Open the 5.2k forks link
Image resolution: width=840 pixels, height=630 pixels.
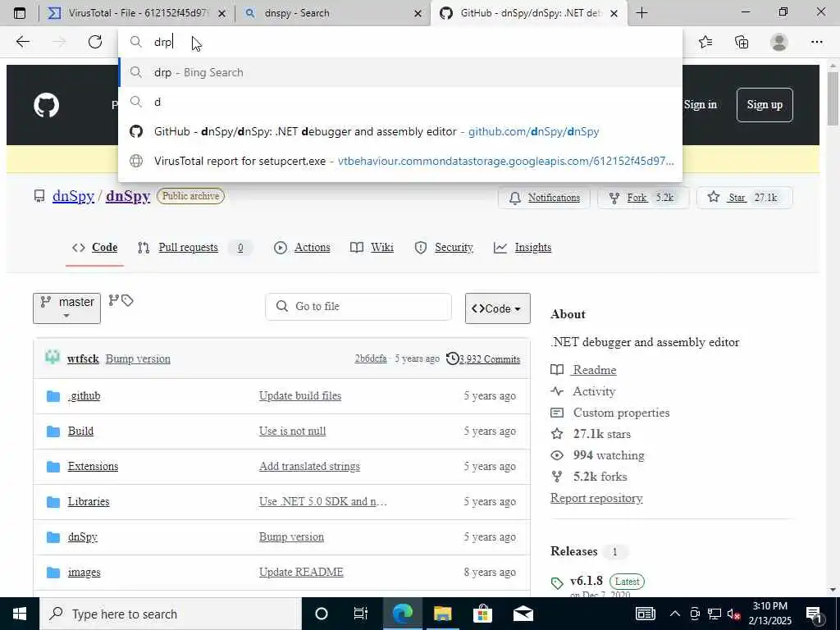point(589,477)
